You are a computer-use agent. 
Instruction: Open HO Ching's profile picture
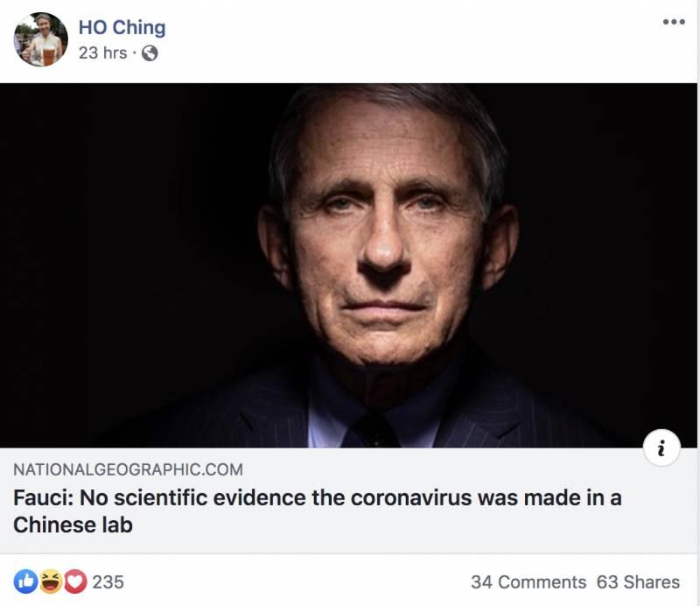point(40,39)
